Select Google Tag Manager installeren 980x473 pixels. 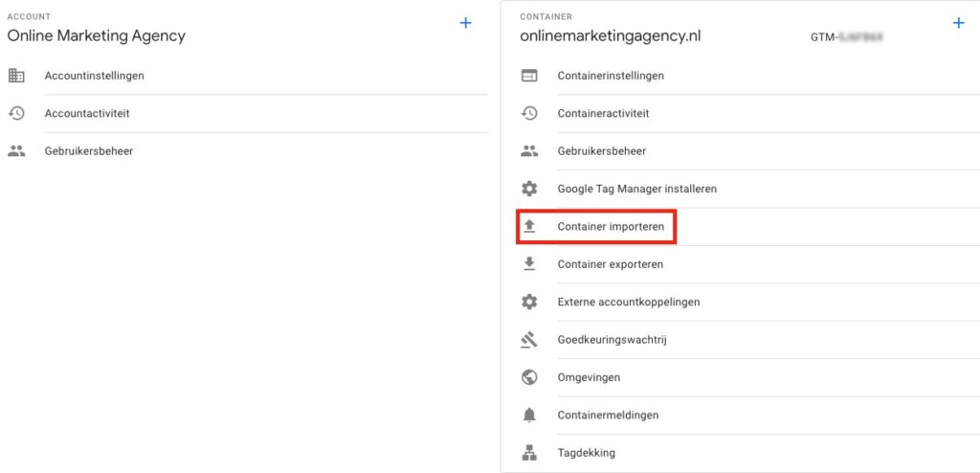636,189
